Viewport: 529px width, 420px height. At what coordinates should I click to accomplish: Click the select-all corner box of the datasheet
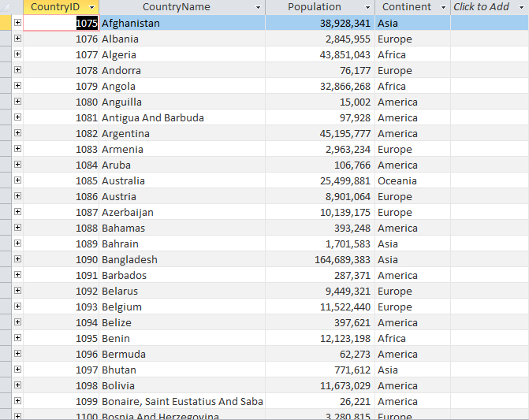click(6, 7)
